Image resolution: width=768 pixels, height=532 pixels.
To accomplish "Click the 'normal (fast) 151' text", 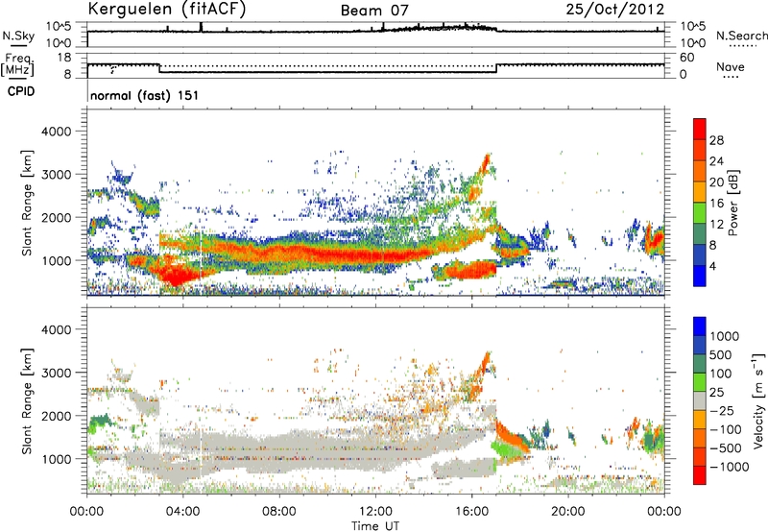I will [145, 95].
